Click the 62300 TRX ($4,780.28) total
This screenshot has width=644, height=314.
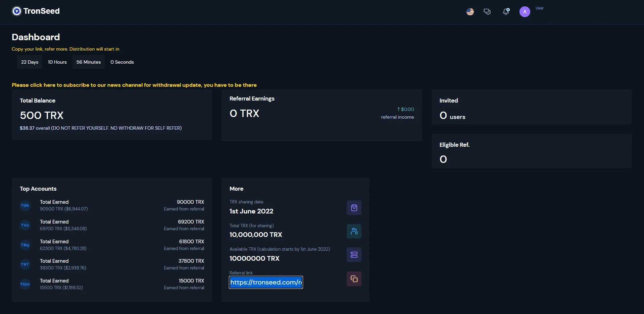(63, 248)
